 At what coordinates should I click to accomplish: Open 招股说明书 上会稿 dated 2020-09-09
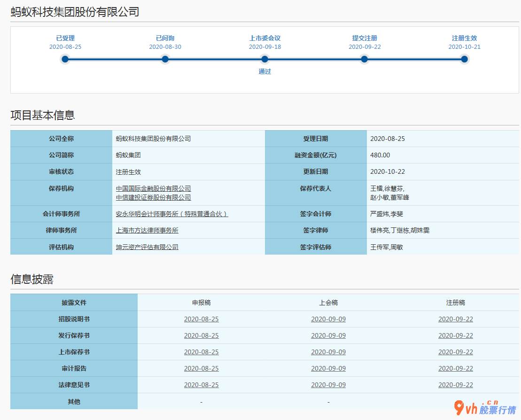pyautogui.click(x=328, y=319)
